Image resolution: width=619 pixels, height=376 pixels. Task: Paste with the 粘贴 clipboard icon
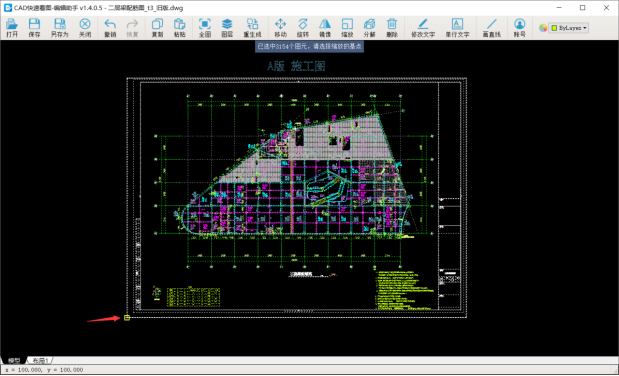(180, 28)
